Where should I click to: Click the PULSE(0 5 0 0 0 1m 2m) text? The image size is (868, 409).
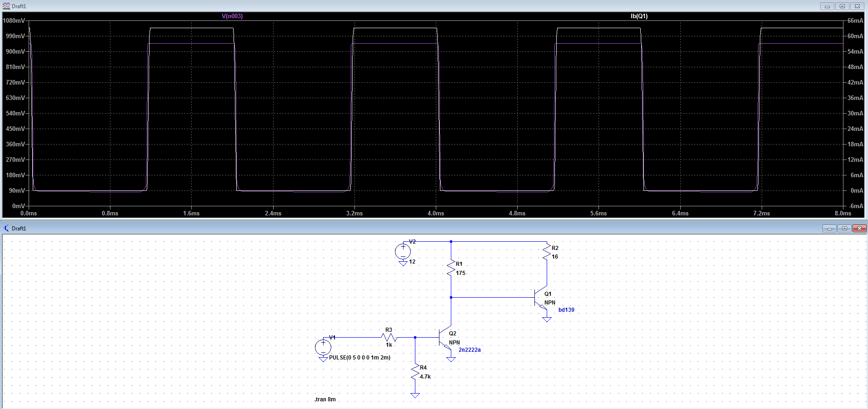point(359,358)
